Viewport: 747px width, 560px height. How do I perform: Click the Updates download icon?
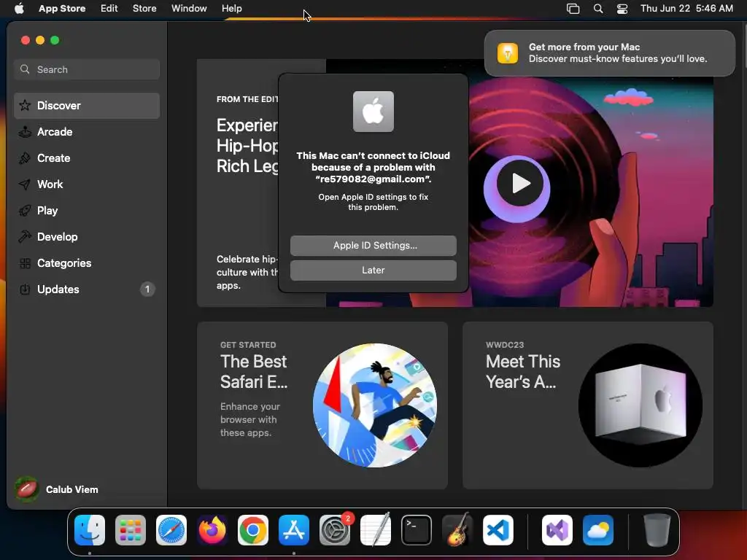[x=25, y=289]
